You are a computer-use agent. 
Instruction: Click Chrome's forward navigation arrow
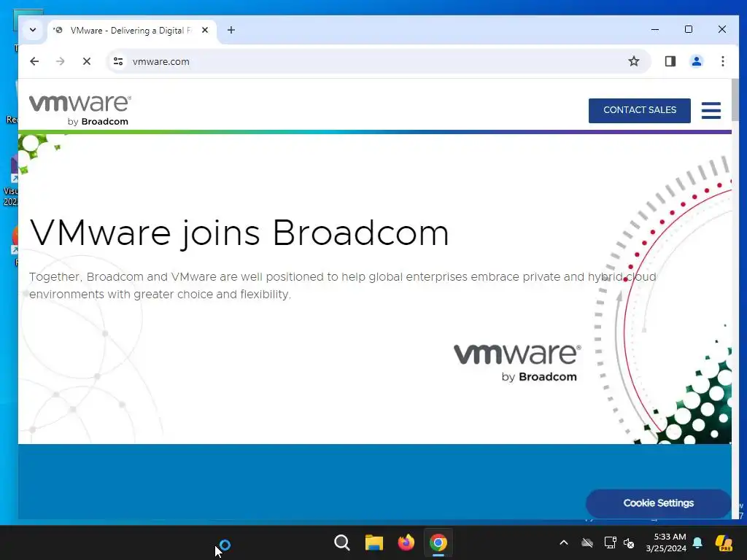point(60,61)
